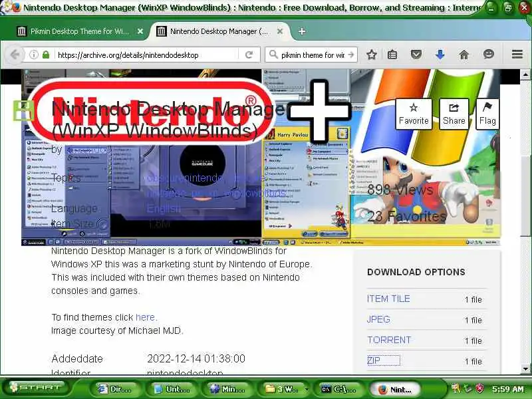This screenshot has height=399, width=532.
Task: Click the chat smiley Hello icon
Action: tap(489, 55)
